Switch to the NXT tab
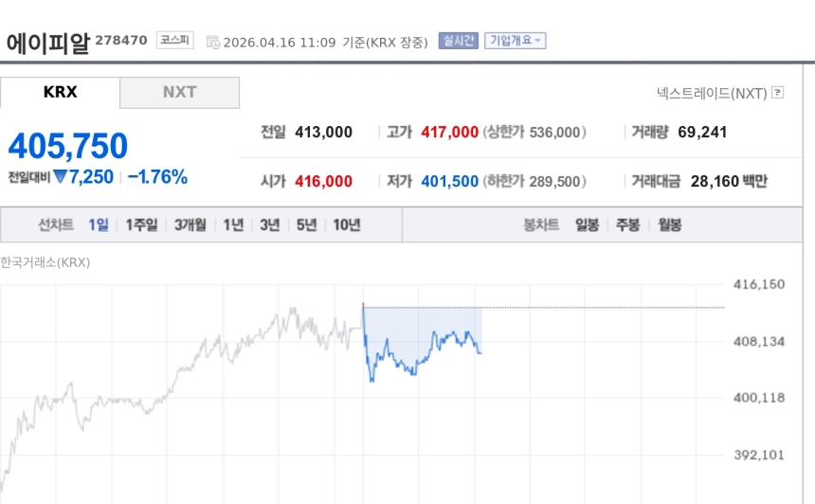The height and width of the screenshot is (504, 815). point(179,93)
